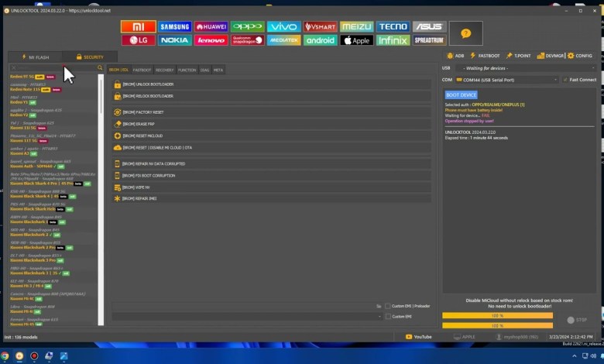The width and height of the screenshot is (604, 364).
Task: Switch to the FASTBOOT function tab
Action: pyautogui.click(x=142, y=70)
